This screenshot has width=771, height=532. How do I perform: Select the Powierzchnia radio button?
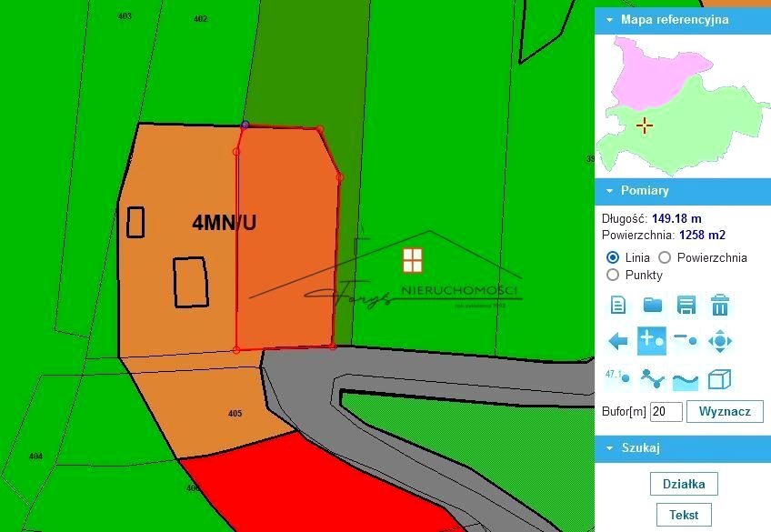coord(665,257)
